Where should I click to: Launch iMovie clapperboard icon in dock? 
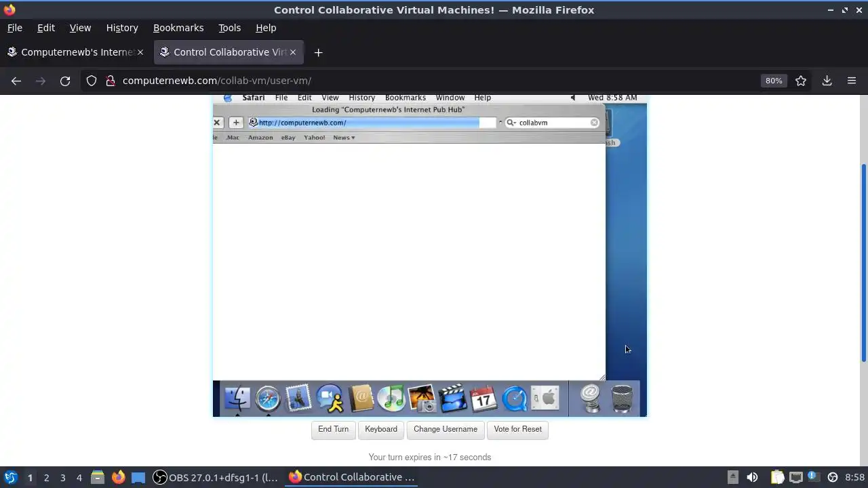pyautogui.click(x=453, y=399)
